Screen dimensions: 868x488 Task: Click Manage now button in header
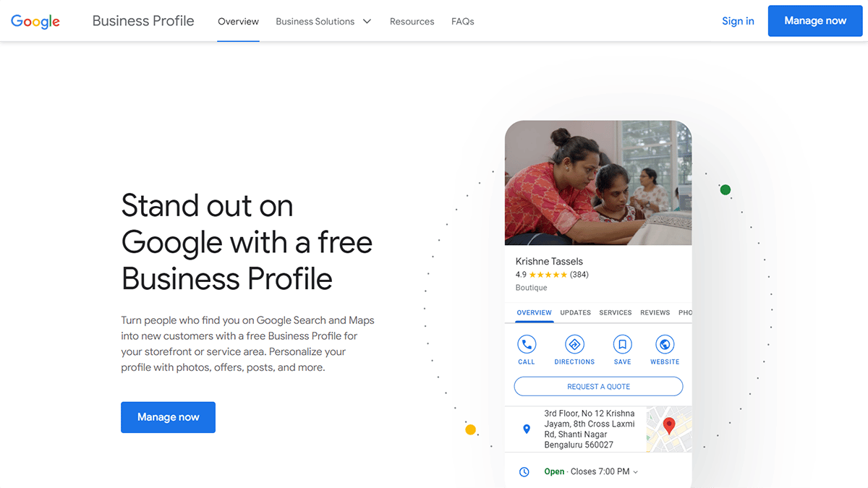coord(815,21)
